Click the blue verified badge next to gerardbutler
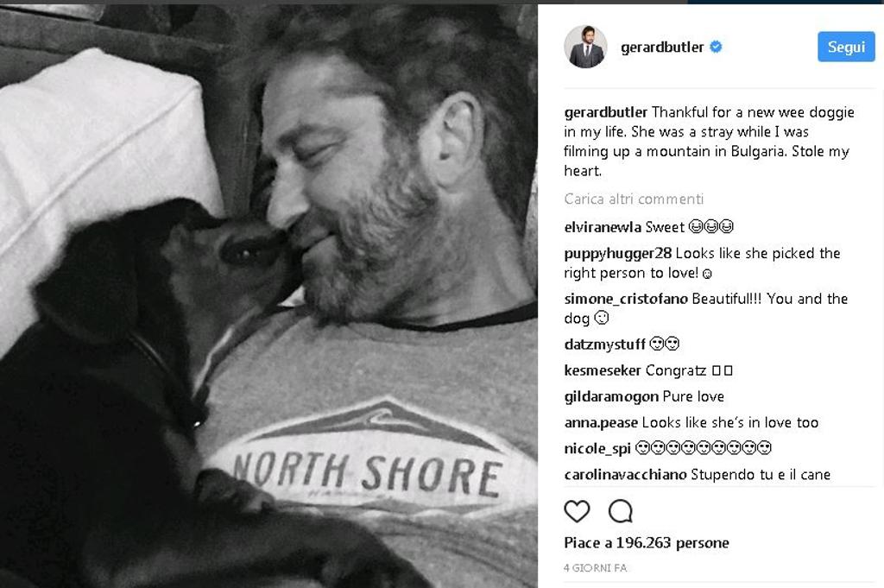This screenshot has height=588, width=884. coord(716,47)
